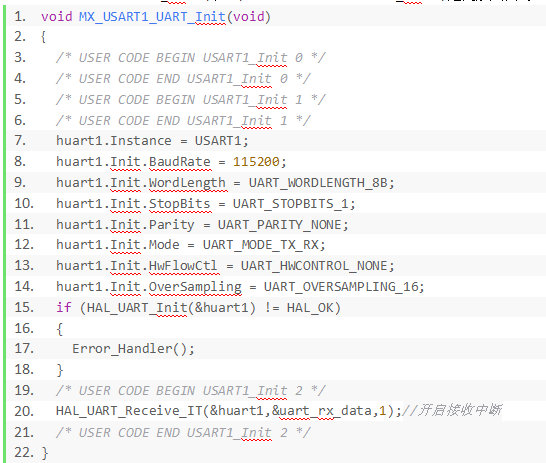Click UART_HWCONTROL_NONE constant

(314, 266)
